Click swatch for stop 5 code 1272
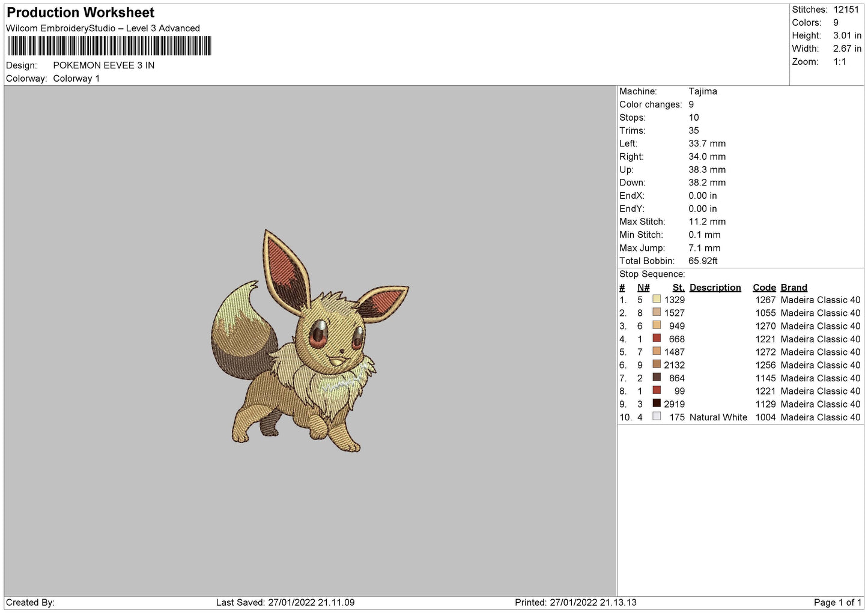 [657, 351]
